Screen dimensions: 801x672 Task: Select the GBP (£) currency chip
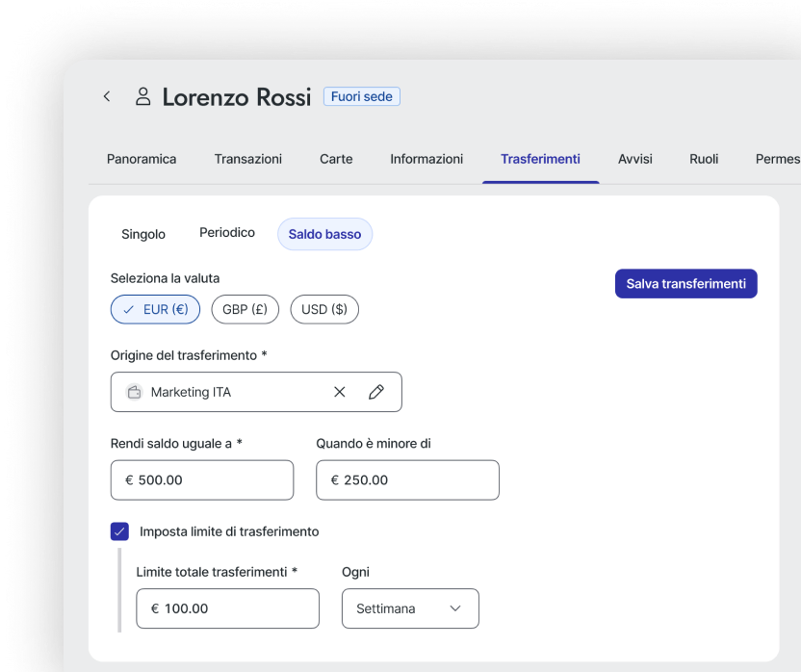click(245, 309)
